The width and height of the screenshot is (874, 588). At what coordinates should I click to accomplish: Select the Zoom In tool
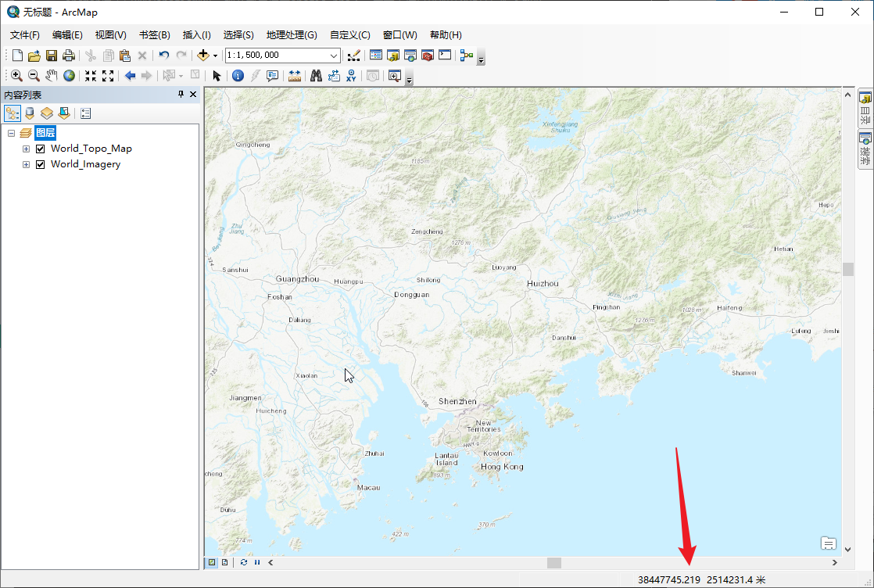click(x=16, y=76)
